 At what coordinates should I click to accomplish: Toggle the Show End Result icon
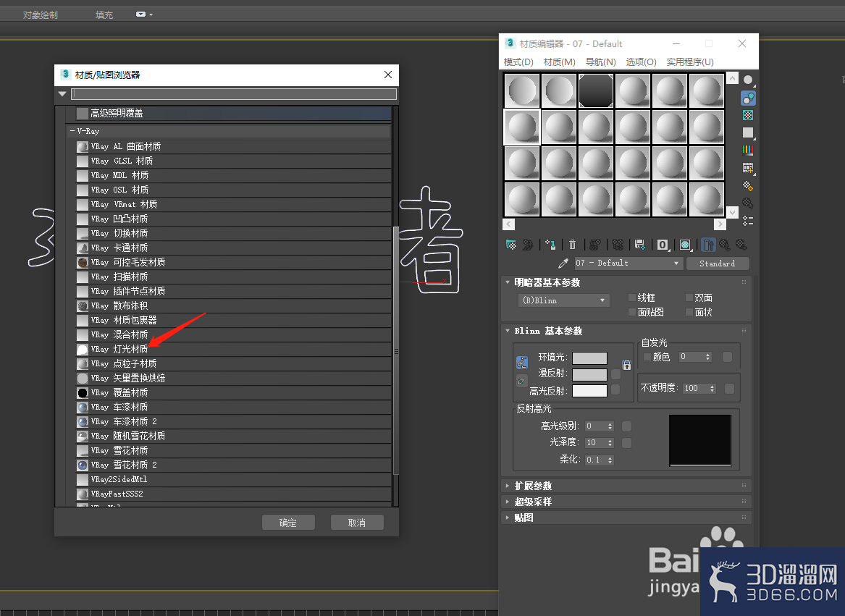click(709, 245)
